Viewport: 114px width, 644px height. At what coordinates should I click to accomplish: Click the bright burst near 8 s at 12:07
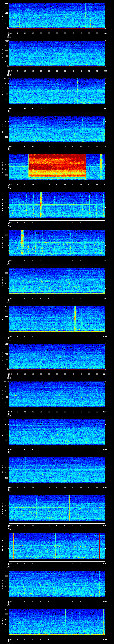[22, 243]
